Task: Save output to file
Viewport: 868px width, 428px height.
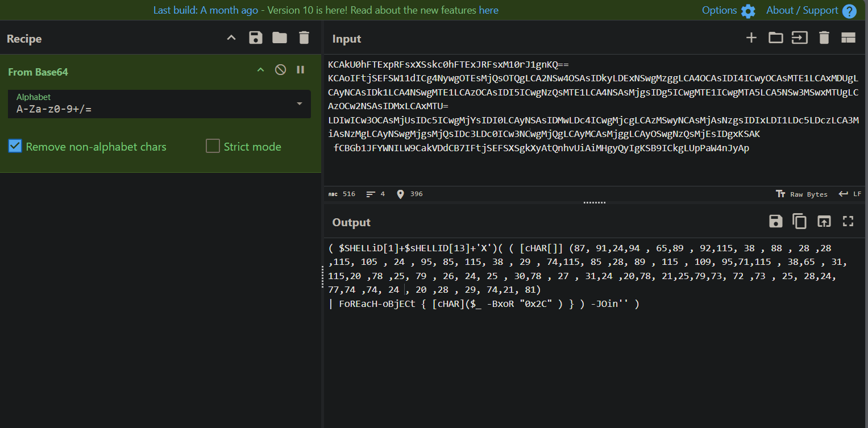Action: click(x=776, y=222)
